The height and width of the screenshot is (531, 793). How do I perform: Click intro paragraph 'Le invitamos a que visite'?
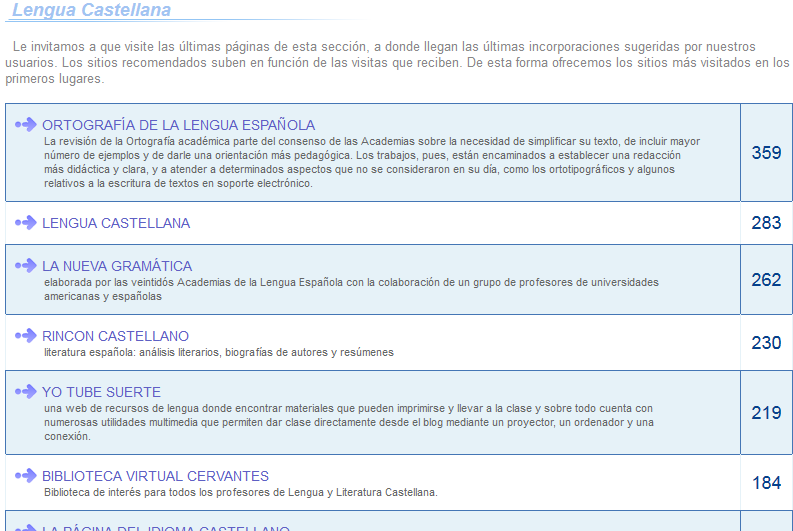pos(397,63)
